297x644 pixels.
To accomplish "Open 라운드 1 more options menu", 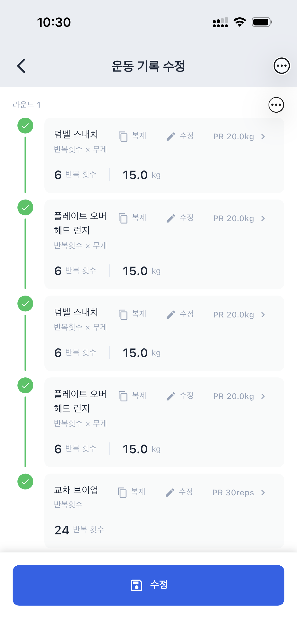I will point(276,105).
